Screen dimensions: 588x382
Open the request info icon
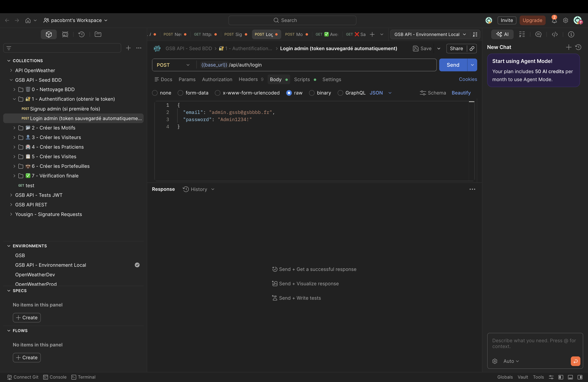[x=571, y=34]
